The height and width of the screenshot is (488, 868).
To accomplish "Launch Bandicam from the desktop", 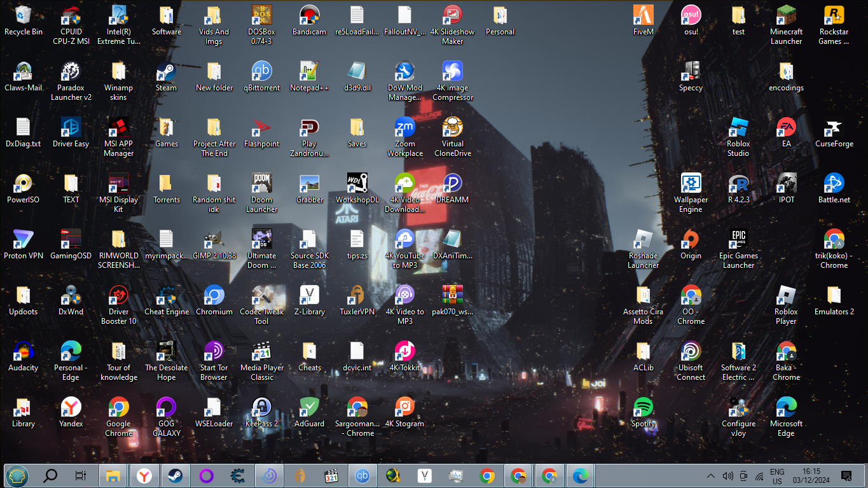I will tap(309, 21).
